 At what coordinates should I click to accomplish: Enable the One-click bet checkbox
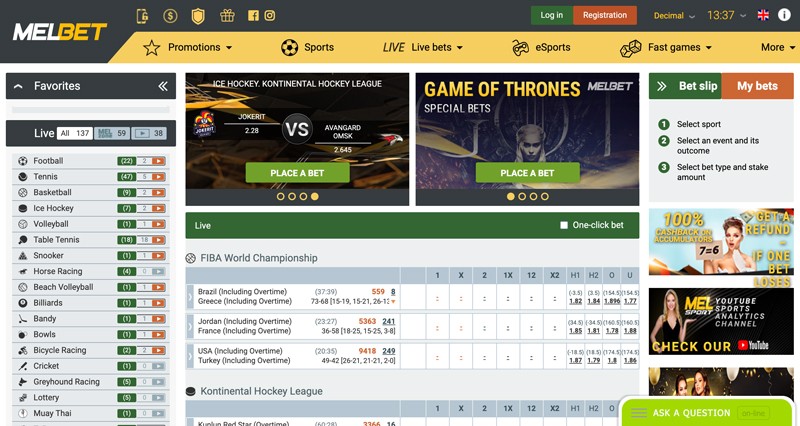(x=564, y=225)
